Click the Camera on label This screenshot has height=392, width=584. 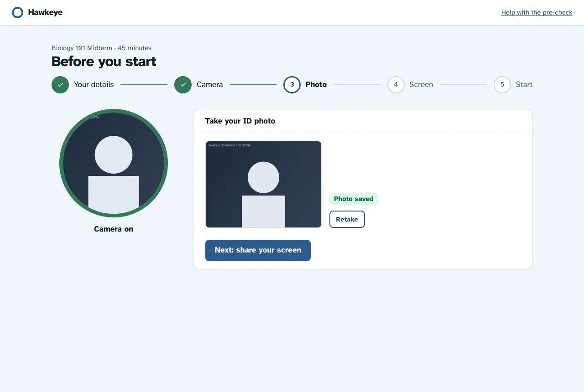click(114, 229)
